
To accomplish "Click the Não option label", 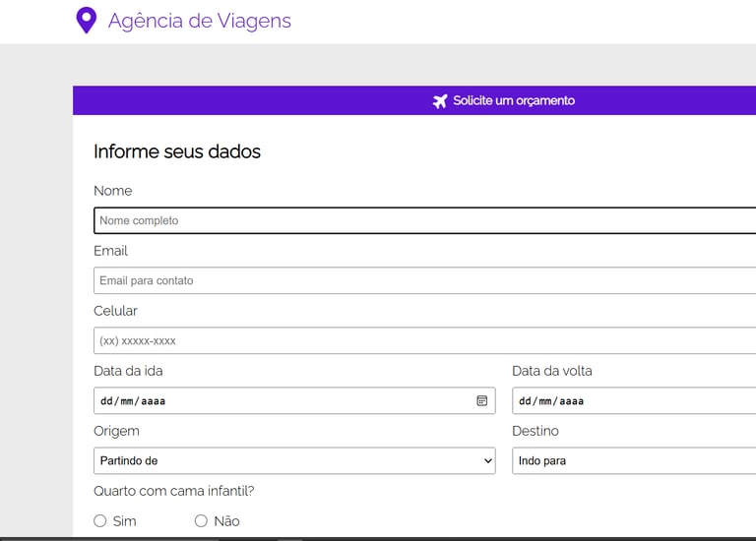I will coord(226,521).
